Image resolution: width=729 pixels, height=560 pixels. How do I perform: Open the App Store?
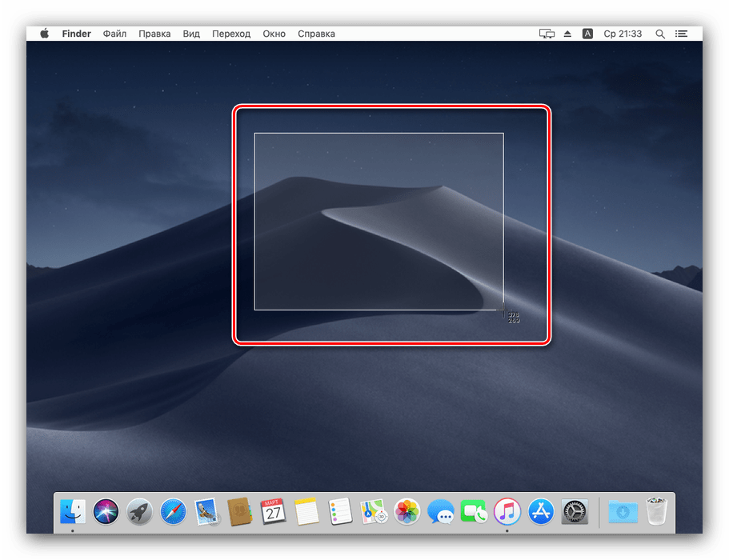(x=541, y=512)
